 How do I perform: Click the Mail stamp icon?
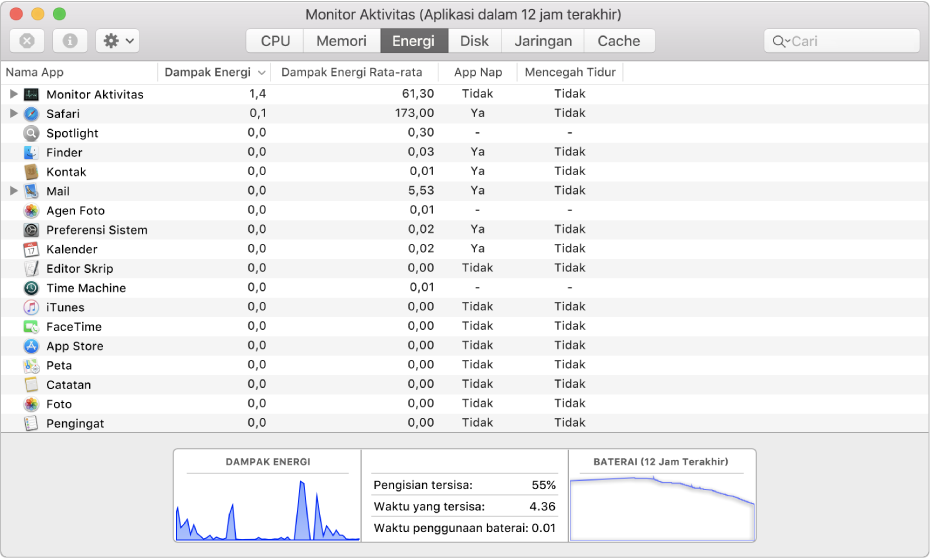coord(31,191)
